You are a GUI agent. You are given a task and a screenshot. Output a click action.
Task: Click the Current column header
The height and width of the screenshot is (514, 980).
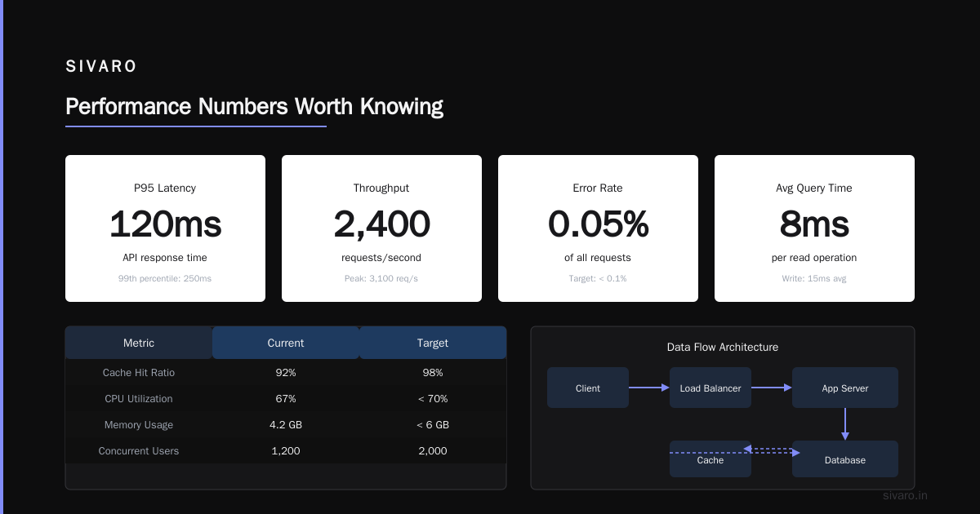tap(286, 343)
